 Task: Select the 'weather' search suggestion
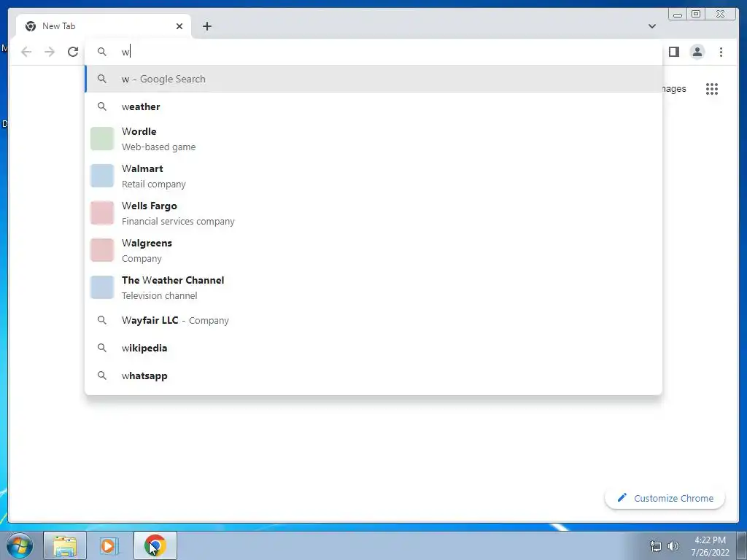coord(373,106)
